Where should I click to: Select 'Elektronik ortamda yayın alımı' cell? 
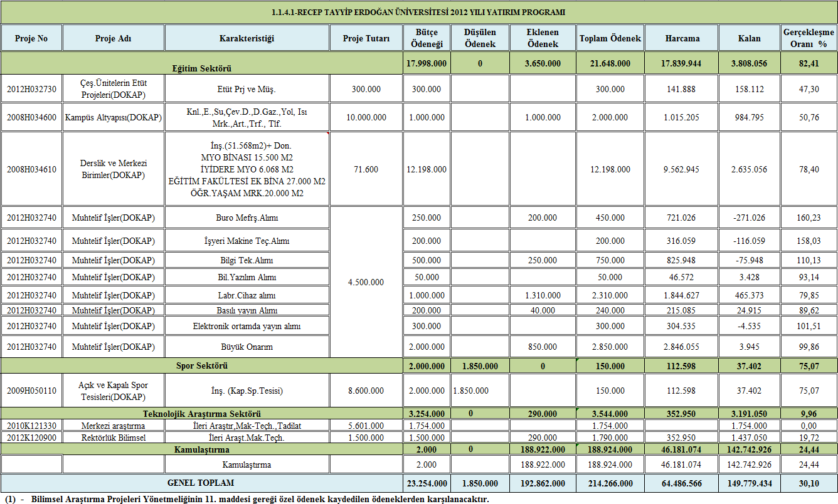pyautogui.click(x=247, y=326)
